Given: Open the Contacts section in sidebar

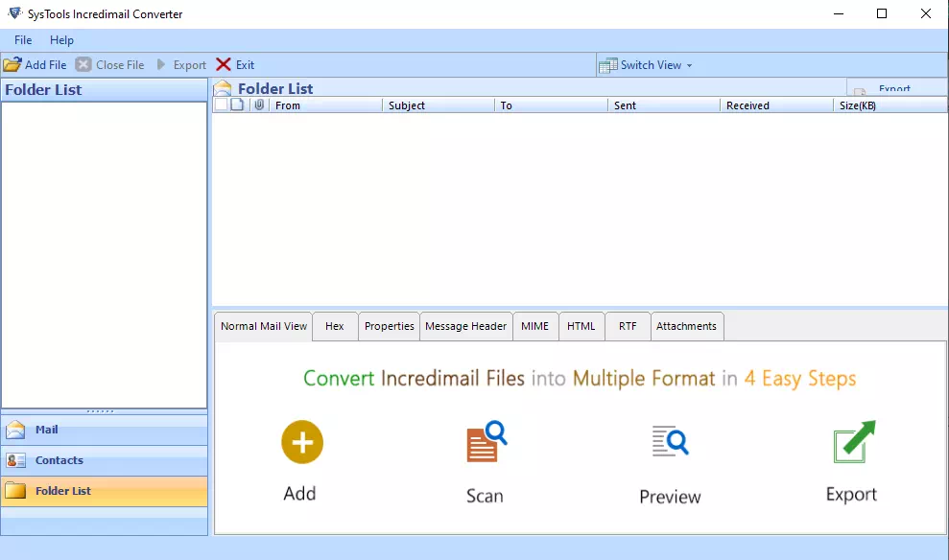Looking at the screenshot, I should 104,460.
